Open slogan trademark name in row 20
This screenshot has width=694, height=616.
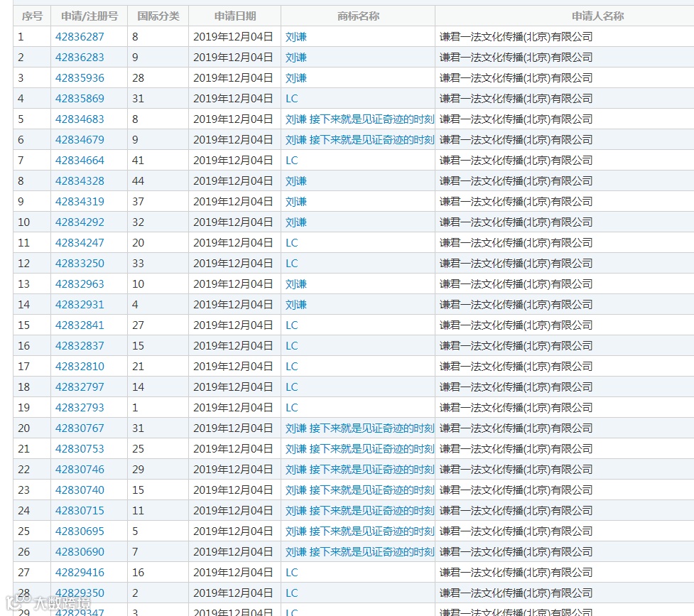click(x=360, y=428)
